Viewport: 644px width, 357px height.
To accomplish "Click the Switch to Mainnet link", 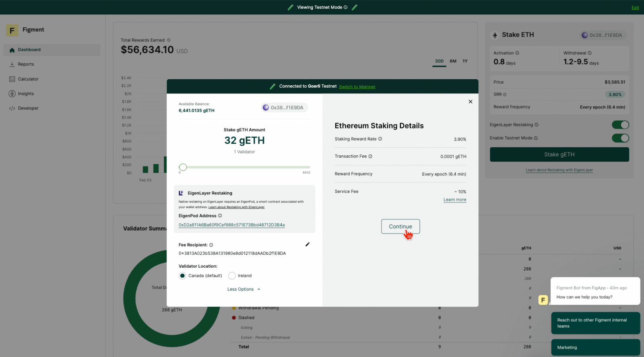I will coord(357,87).
